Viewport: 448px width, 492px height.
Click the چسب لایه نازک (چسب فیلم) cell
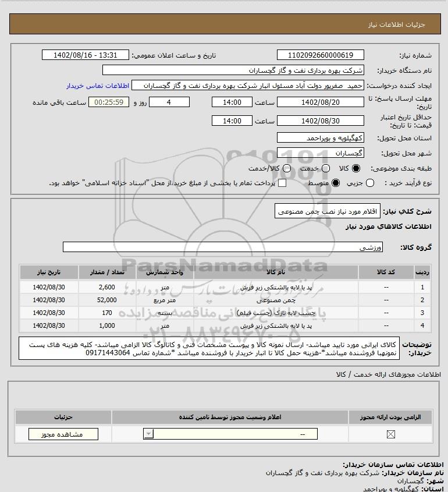pyautogui.click(x=276, y=313)
